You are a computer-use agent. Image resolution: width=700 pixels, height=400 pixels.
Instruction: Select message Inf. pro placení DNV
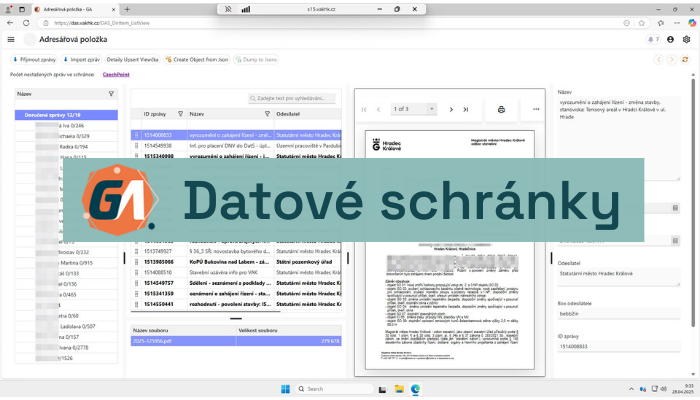tap(236, 146)
